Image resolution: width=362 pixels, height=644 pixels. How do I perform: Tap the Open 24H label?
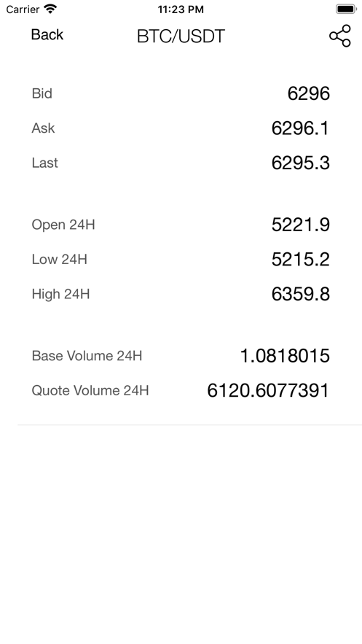click(63, 225)
